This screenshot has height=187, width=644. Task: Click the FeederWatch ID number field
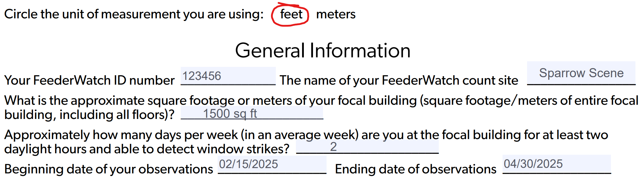coord(228,76)
